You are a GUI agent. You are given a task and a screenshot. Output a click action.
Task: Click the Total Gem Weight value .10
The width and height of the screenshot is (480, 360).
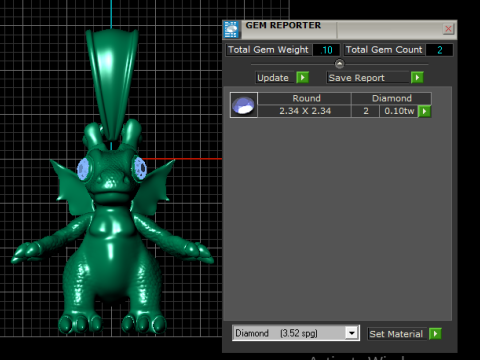(x=326, y=50)
